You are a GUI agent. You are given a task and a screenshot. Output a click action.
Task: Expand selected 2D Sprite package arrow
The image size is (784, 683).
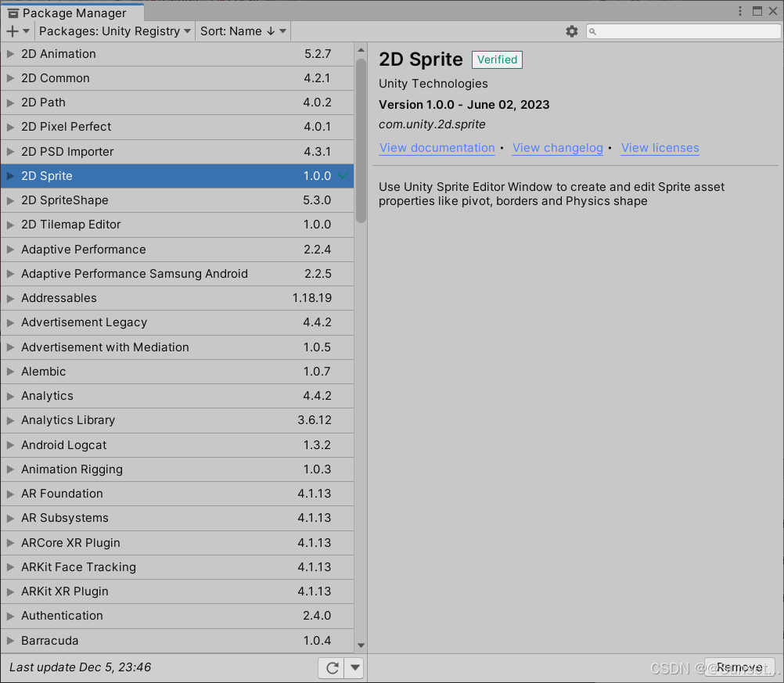(x=10, y=176)
